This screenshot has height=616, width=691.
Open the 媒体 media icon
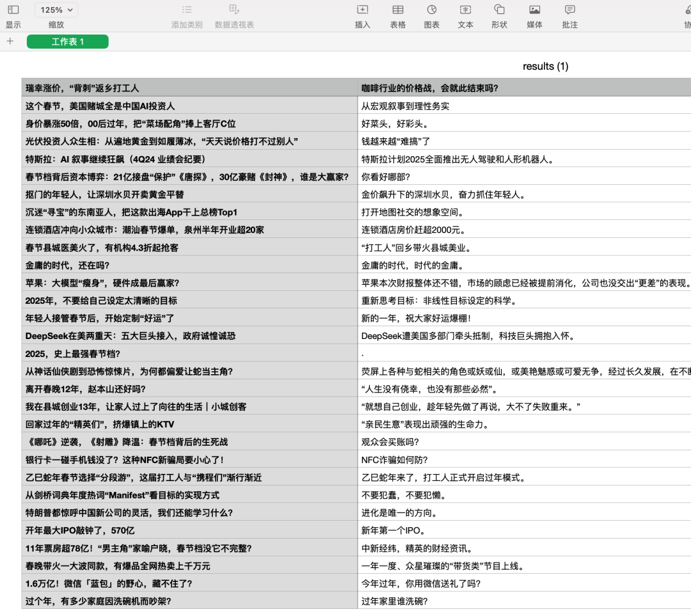tap(534, 10)
